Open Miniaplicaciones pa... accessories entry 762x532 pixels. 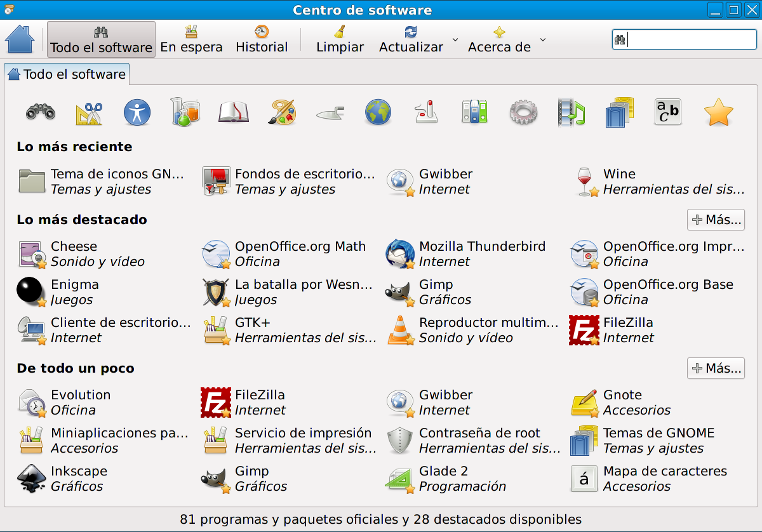point(104,441)
